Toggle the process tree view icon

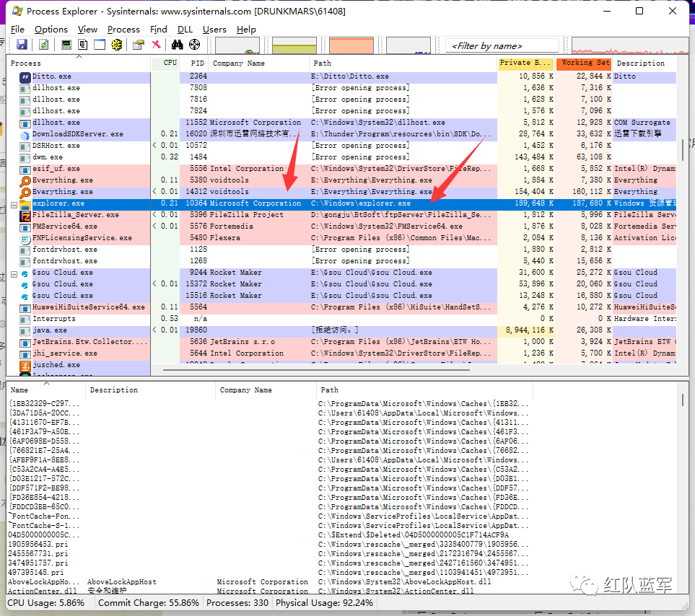pos(83,44)
